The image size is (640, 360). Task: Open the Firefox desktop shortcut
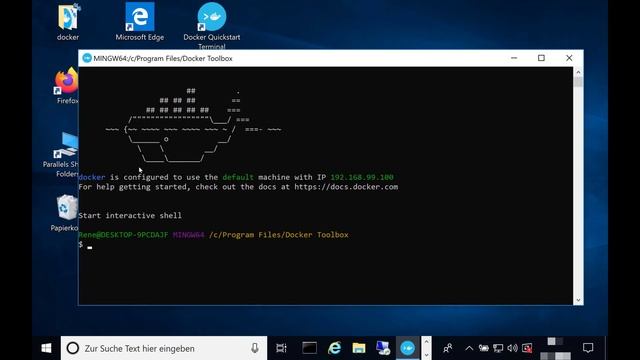tap(67, 86)
